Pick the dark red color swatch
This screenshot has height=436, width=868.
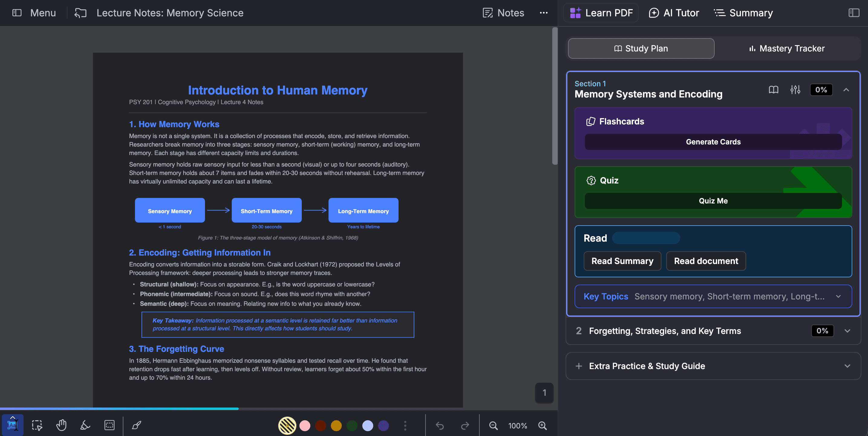tap(321, 425)
